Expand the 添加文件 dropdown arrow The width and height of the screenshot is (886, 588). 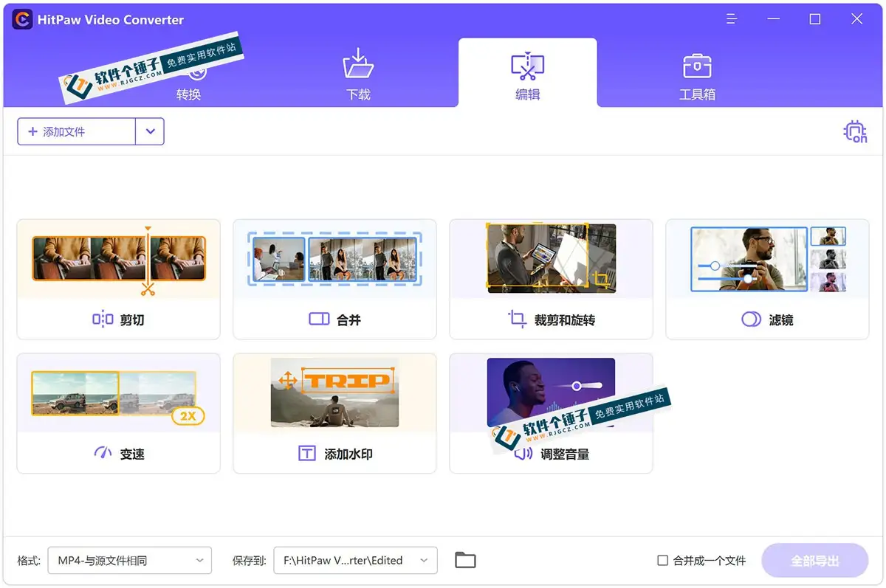[x=150, y=131]
